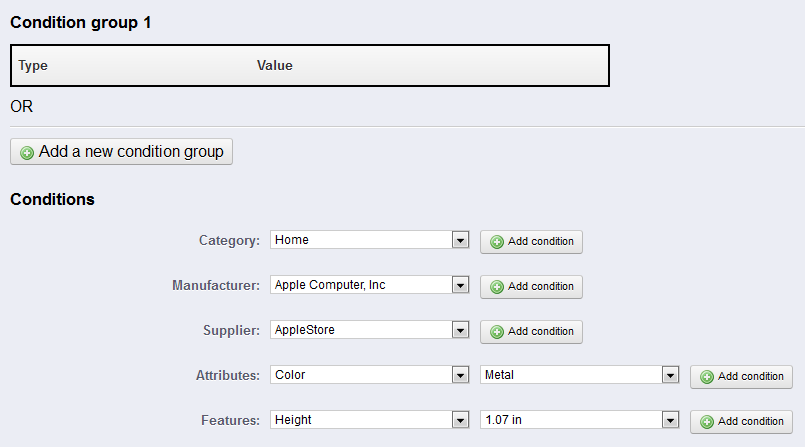Click the green plus icon beside the Category dropdown

tap(496, 242)
